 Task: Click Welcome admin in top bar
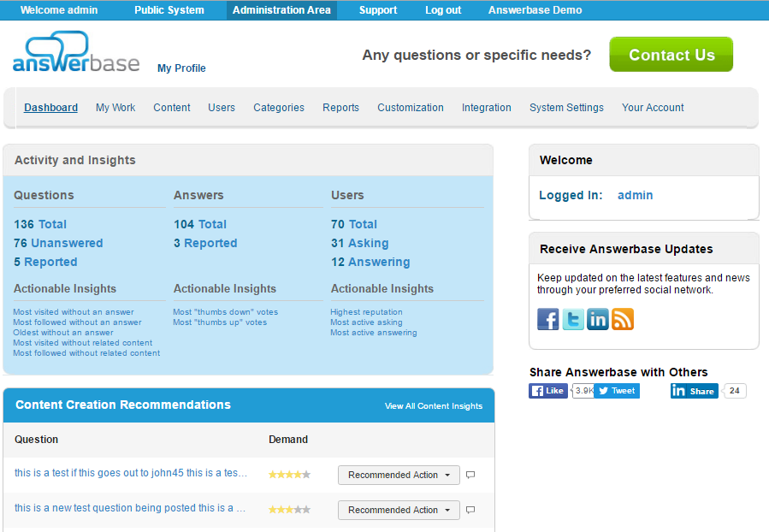pyautogui.click(x=59, y=9)
